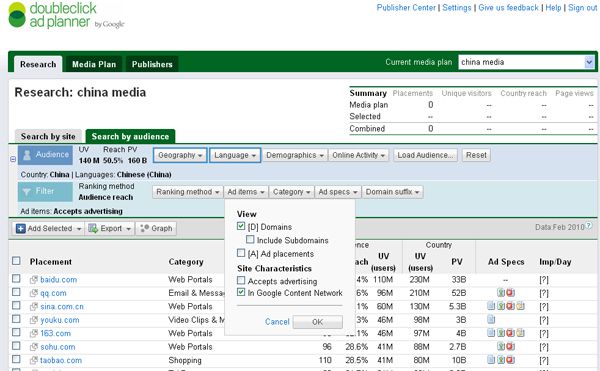This screenshot has width=600, height=371.
Task: Check the [A] Ad placements checkbox
Action: pos(241,253)
